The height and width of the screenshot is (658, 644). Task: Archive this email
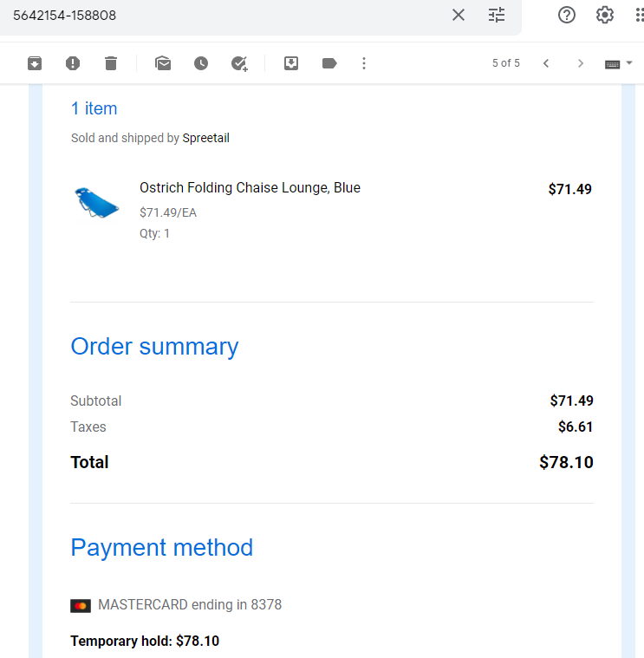(35, 63)
